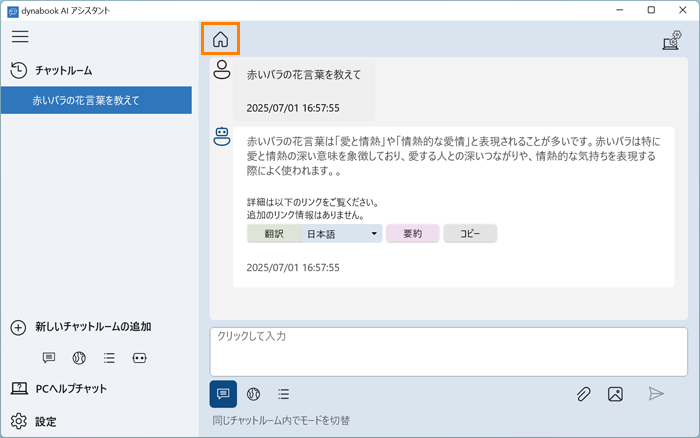Click the dynabook AI アシスタント app icon in title bar

pyautogui.click(x=13, y=11)
